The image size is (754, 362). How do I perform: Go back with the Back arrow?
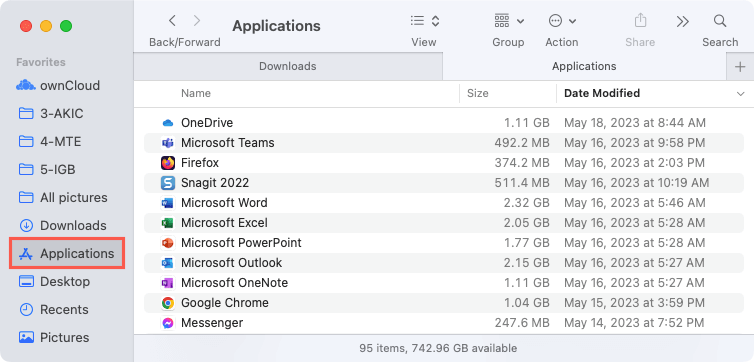[172, 21]
